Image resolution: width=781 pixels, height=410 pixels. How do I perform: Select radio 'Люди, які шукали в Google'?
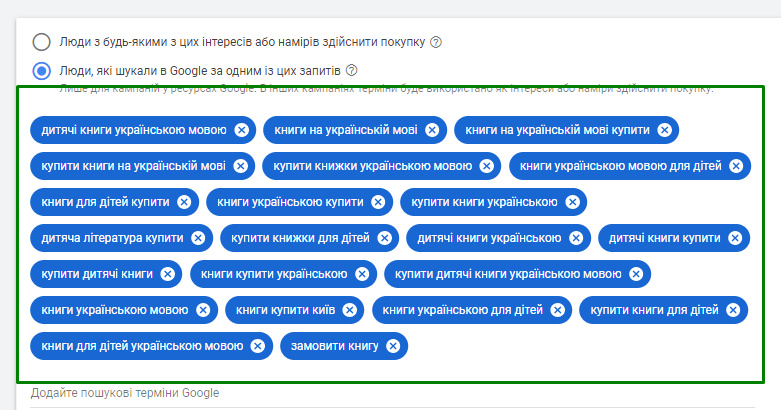41,71
